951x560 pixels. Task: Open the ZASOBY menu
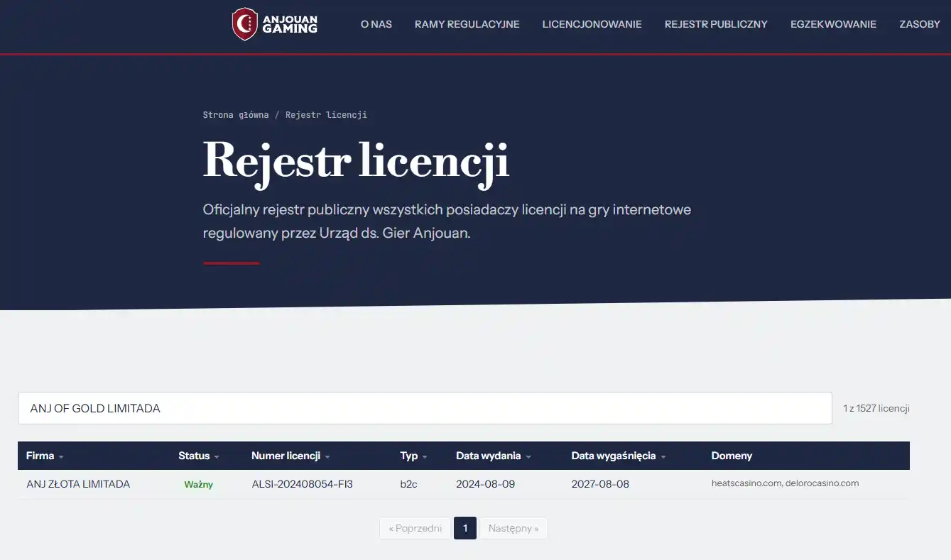(920, 24)
